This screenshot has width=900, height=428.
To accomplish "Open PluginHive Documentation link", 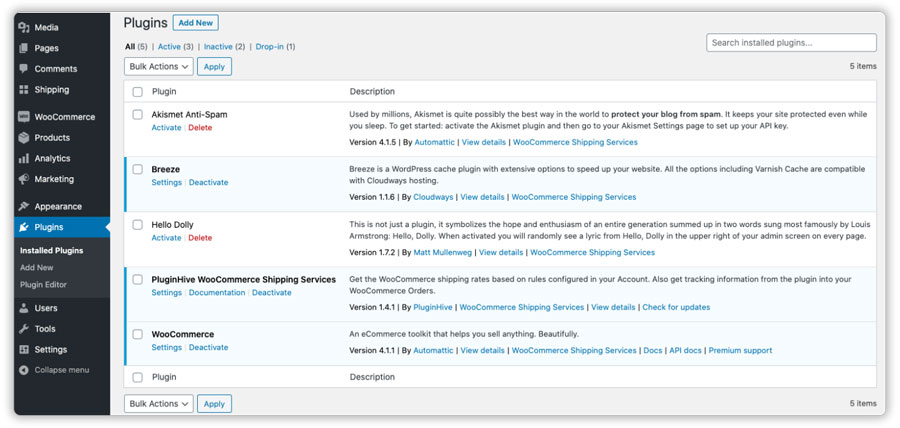I will pyautogui.click(x=217, y=293).
